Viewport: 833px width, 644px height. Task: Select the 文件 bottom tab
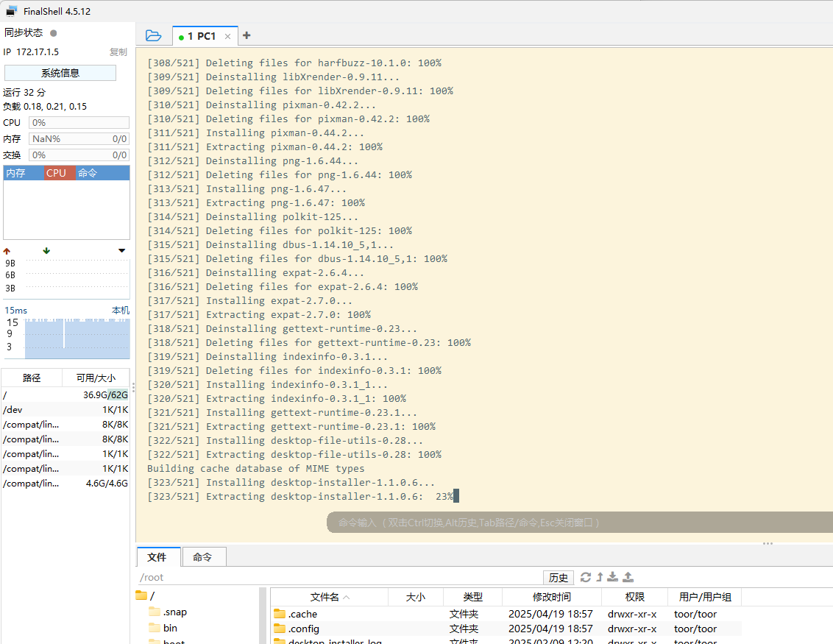point(158,557)
